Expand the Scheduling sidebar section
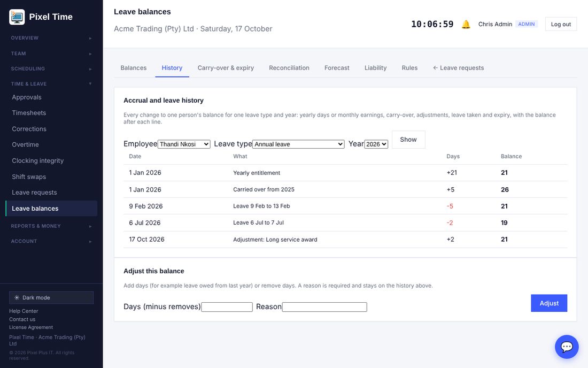The image size is (588, 368). point(51,68)
